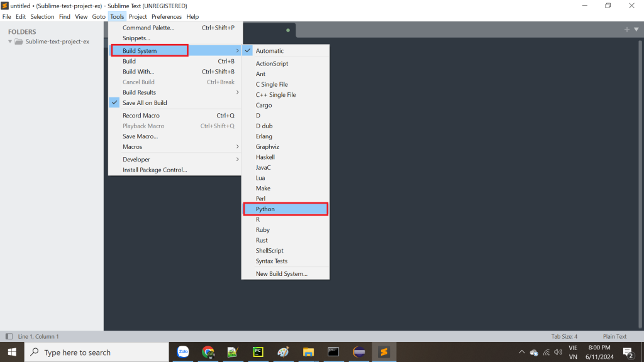This screenshot has width=644, height=362.
Task: Click Install Package Control
Action: coord(175,170)
